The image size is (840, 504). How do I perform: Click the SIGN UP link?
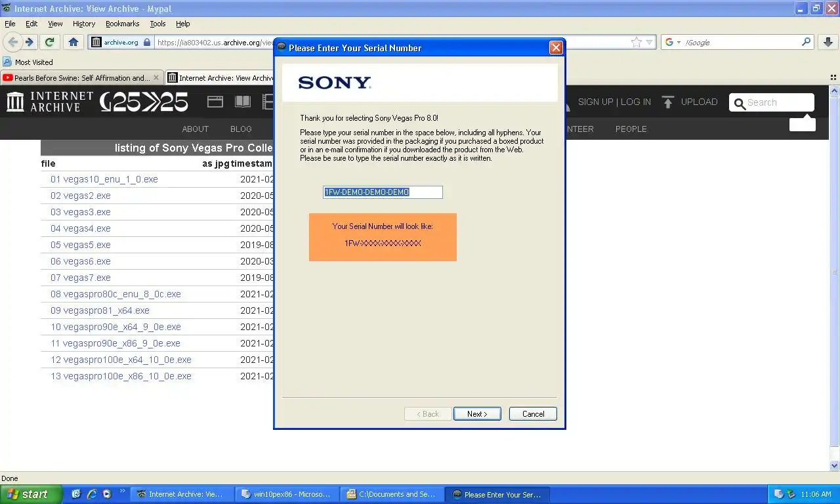(x=595, y=102)
